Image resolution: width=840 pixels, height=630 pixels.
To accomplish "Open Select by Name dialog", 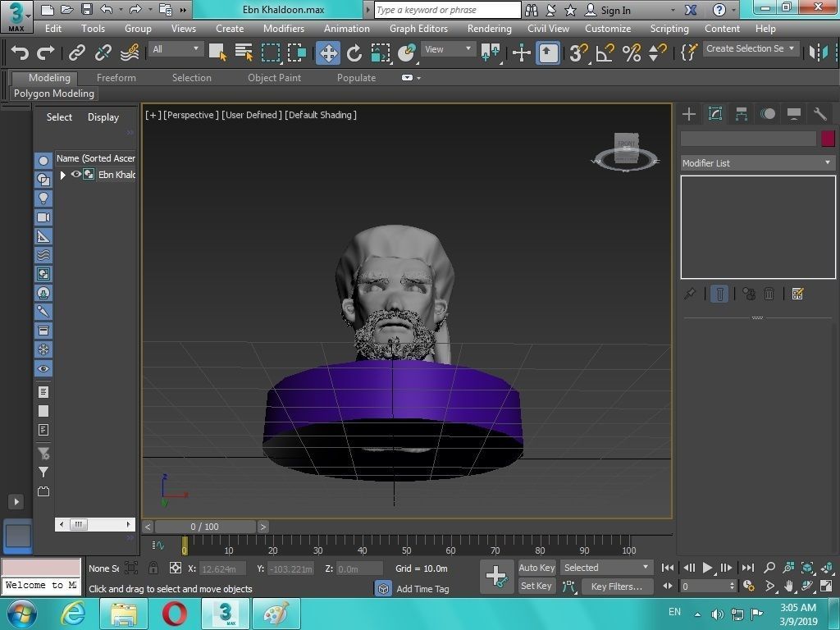I will click(244, 52).
